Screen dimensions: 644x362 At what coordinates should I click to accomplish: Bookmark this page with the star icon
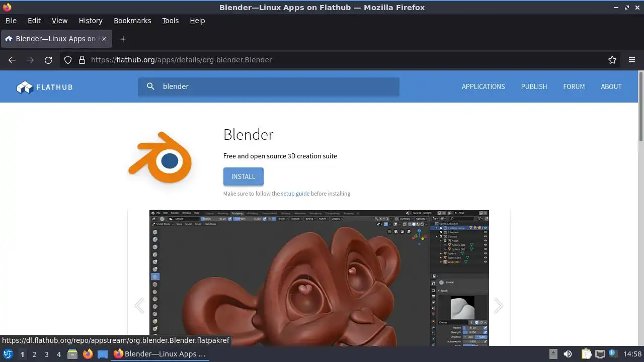(x=612, y=60)
